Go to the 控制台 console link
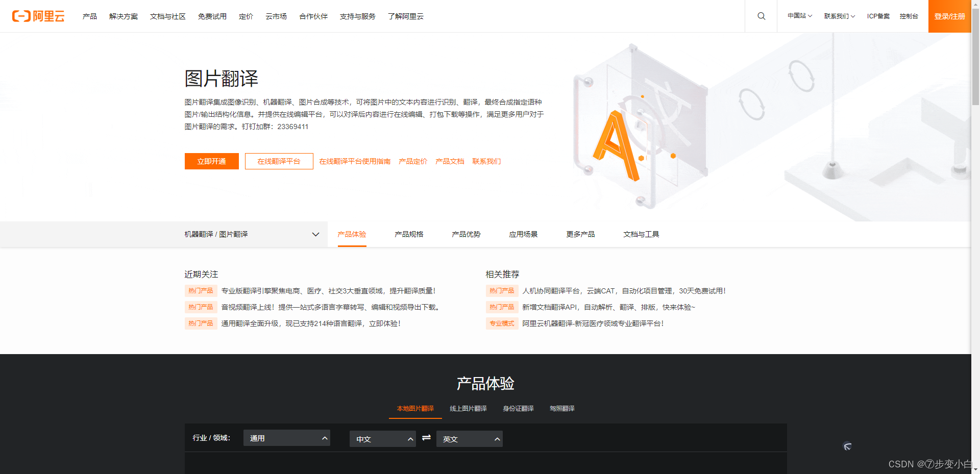 pyautogui.click(x=909, y=16)
